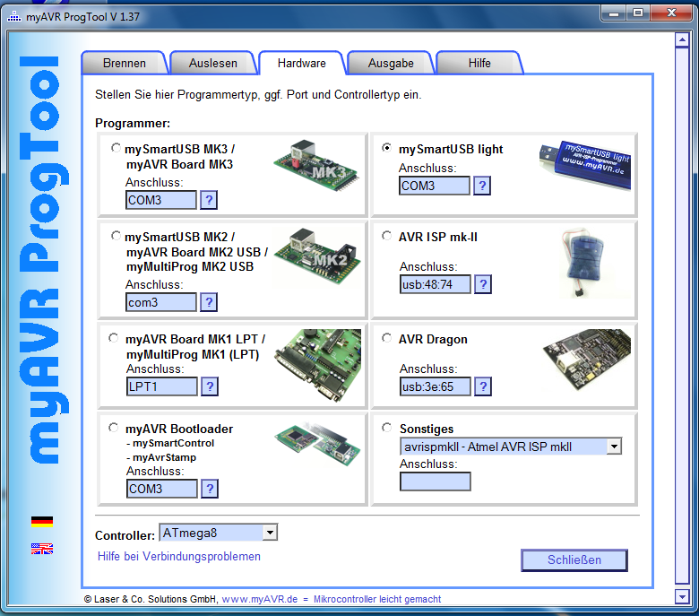
Task: Select myAVR Bootloader radio button
Action: [114, 428]
